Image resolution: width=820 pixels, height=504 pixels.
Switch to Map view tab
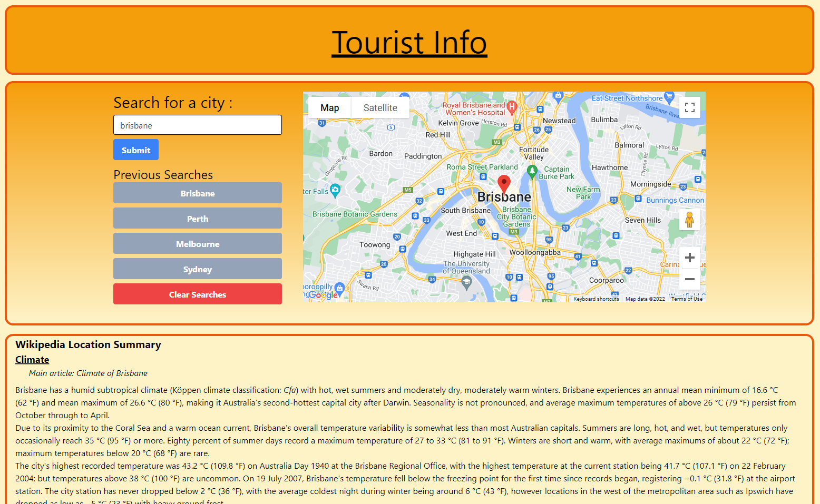pos(329,107)
